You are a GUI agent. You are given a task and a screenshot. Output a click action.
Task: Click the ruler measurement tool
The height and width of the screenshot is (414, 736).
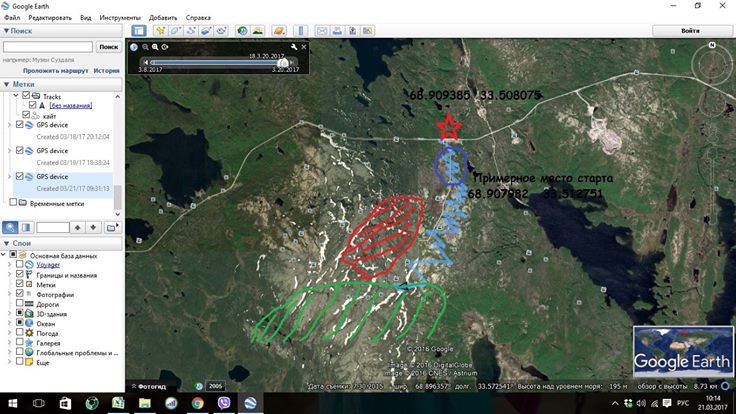pyautogui.click(x=300, y=31)
